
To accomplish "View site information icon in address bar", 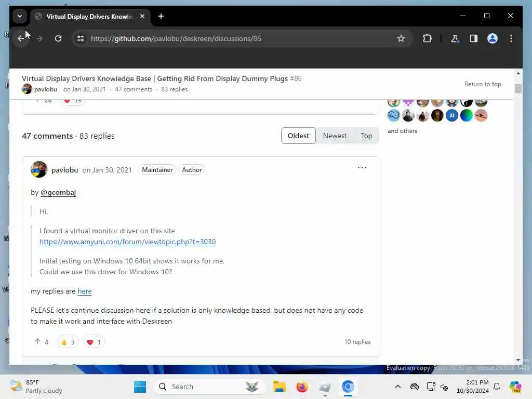I will (81, 38).
